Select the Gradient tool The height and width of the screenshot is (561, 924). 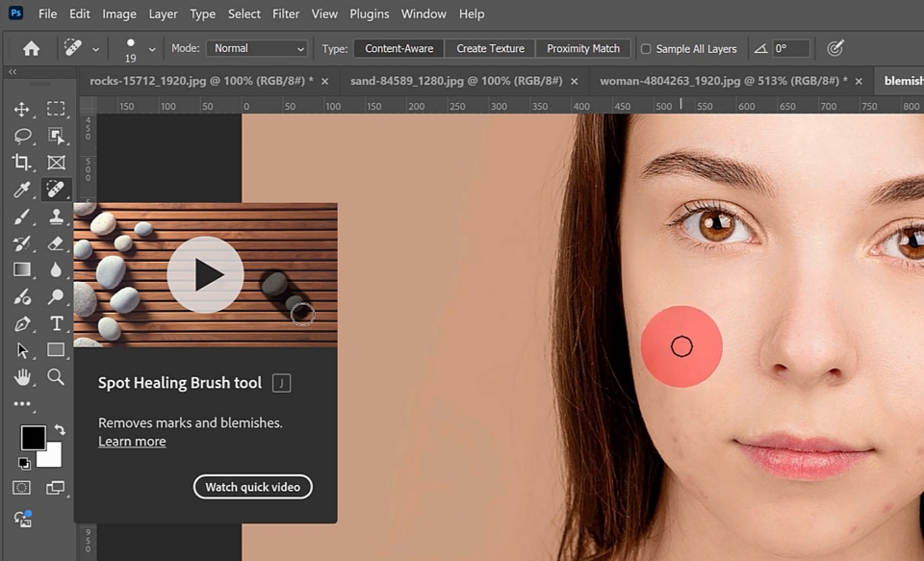[x=22, y=269]
